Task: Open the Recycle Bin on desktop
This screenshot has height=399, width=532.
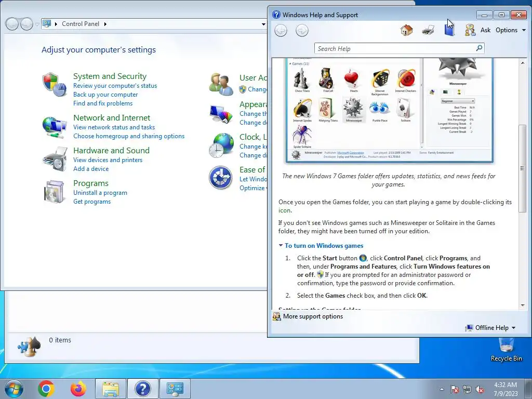Action: [506, 350]
